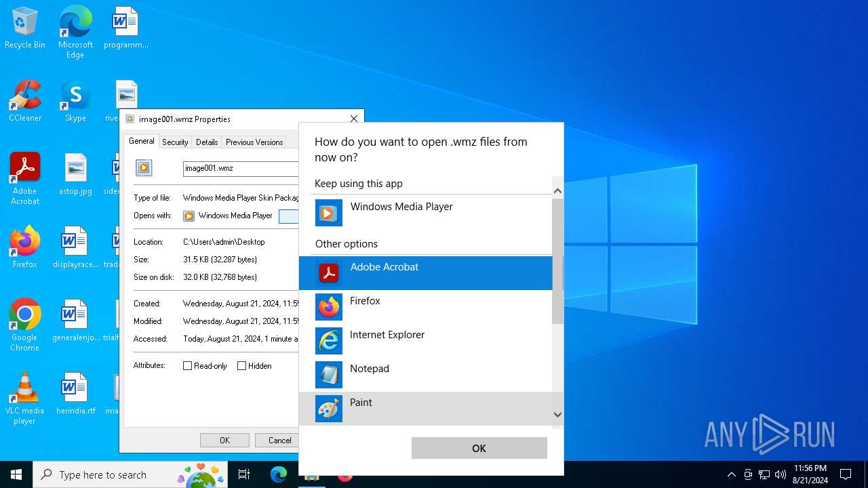The height and width of the screenshot is (488, 868).
Task: Select the Adobe Acrobat desktop shortcut
Action: (x=25, y=179)
